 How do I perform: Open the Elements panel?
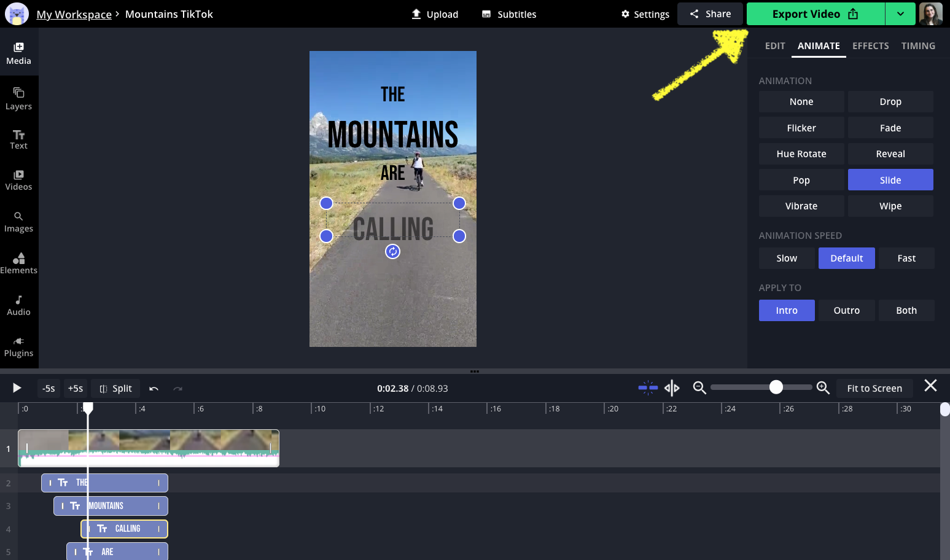click(18, 263)
